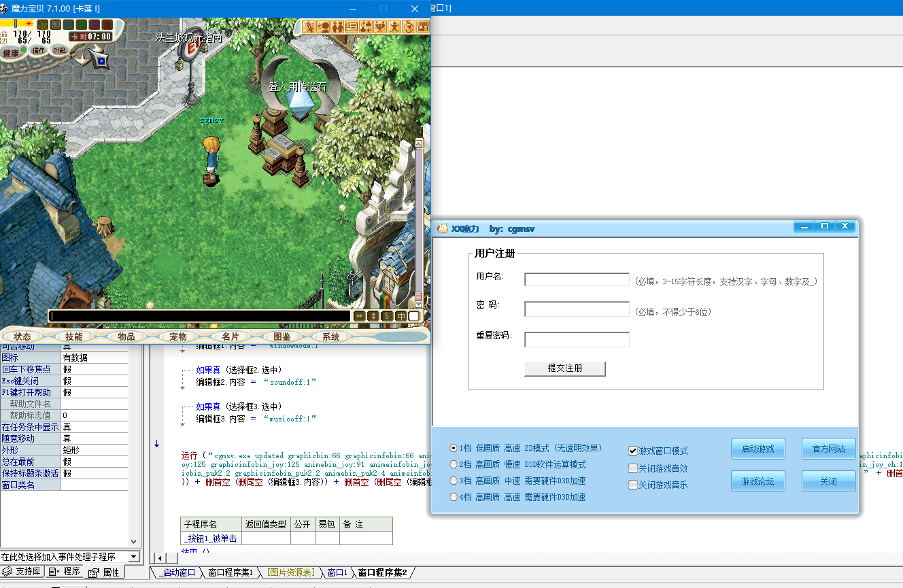Open the 技能 skills menu in game
Image resolution: width=903 pixels, height=588 pixels.
tap(74, 336)
